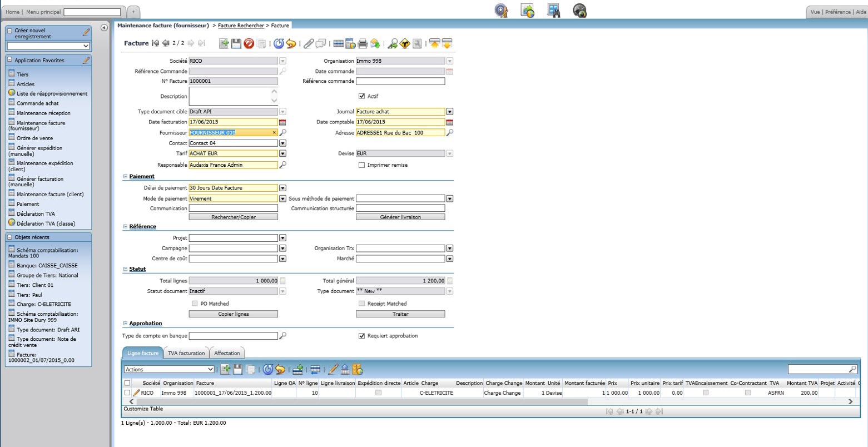Viewport: 868px width, 447px height.
Task: Open detail record with down arrow icon
Action: [447, 43]
